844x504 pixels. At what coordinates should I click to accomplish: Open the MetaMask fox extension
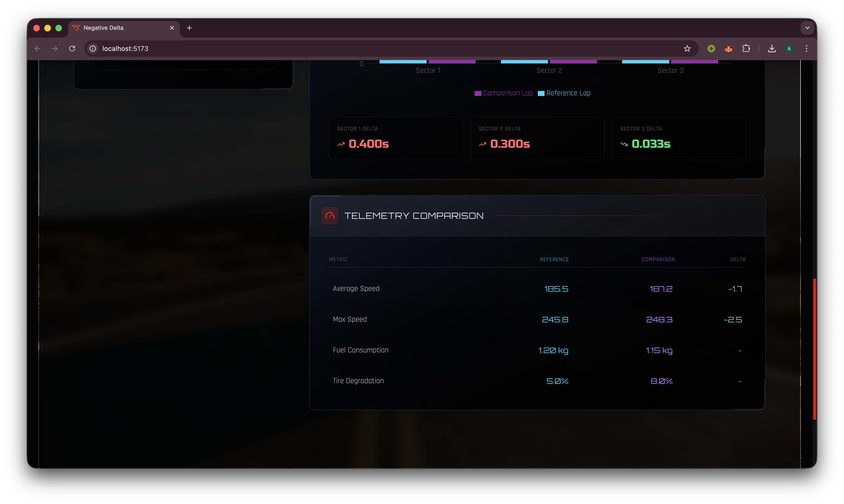click(x=728, y=49)
